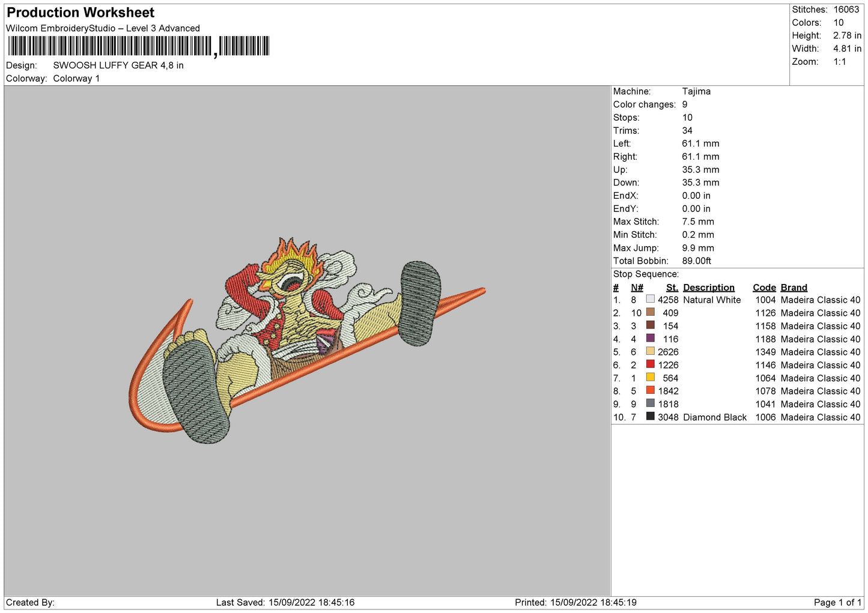Viewport: 868px width, 613px height.
Task: Select the Diamond Black color swatch
Action: (650, 417)
